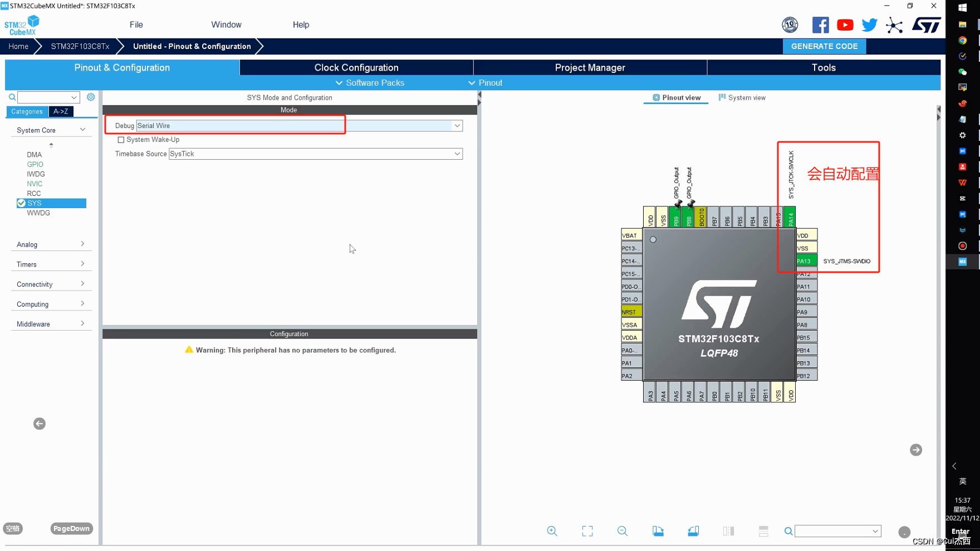Open WeChat from the Windows taskbar

click(x=962, y=72)
